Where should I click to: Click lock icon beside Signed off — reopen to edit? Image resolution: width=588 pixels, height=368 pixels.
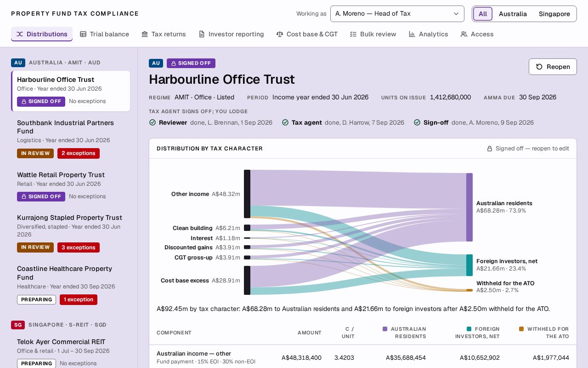[490, 149]
